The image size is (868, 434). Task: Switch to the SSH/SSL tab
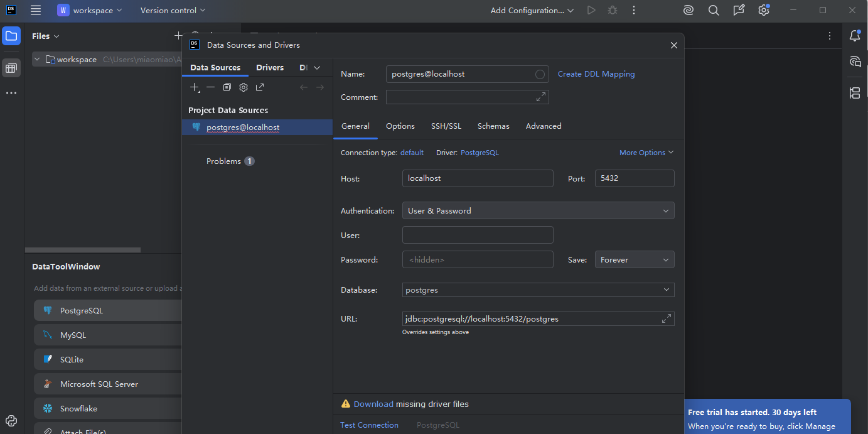click(x=446, y=126)
